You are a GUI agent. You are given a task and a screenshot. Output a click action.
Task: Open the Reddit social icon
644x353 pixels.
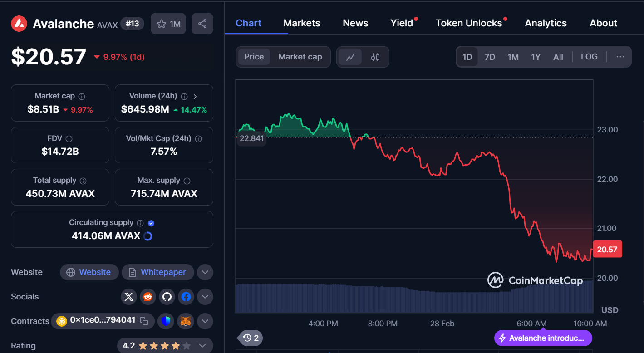click(x=148, y=297)
